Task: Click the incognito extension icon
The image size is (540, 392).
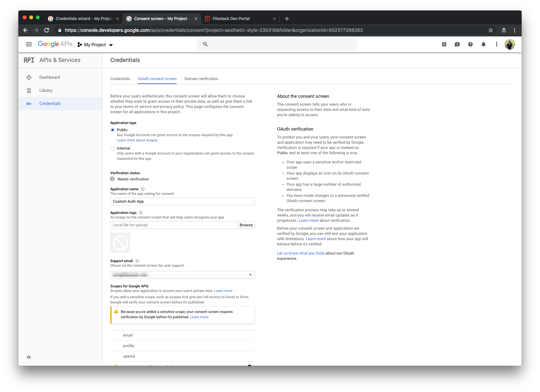Action: pos(504,30)
